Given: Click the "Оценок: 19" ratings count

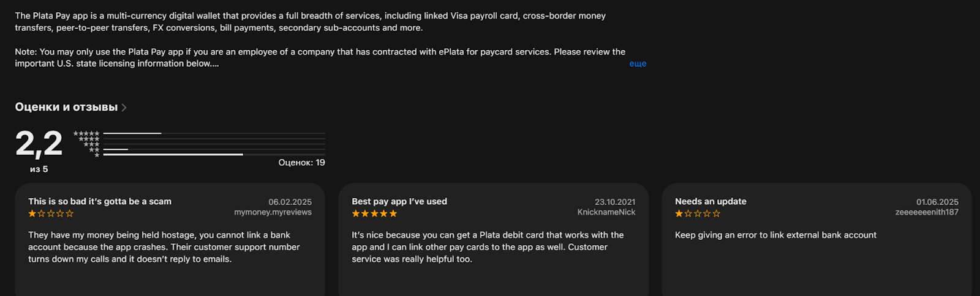Looking at the screenshot, I should [x=301, y=163].
